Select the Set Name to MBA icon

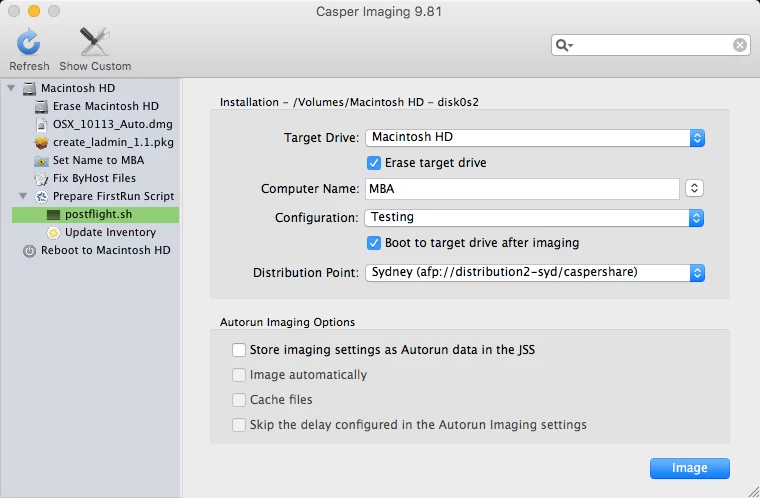coord(42,161)
